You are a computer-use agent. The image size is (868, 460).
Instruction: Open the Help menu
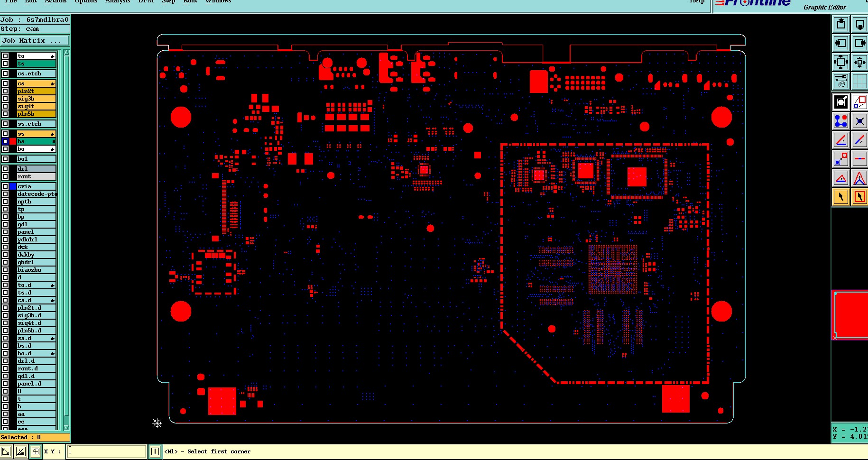697,1
